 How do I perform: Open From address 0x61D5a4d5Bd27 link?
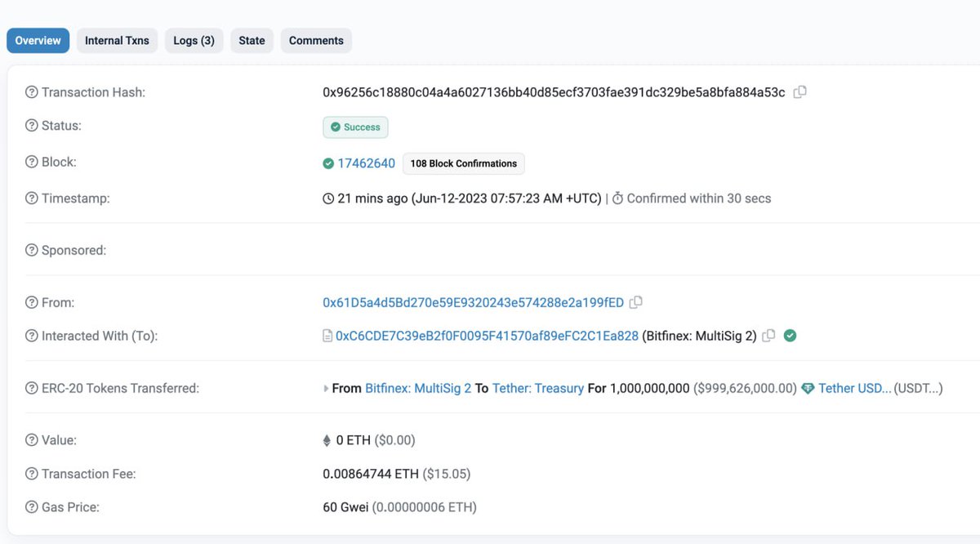tap(473, 303)
